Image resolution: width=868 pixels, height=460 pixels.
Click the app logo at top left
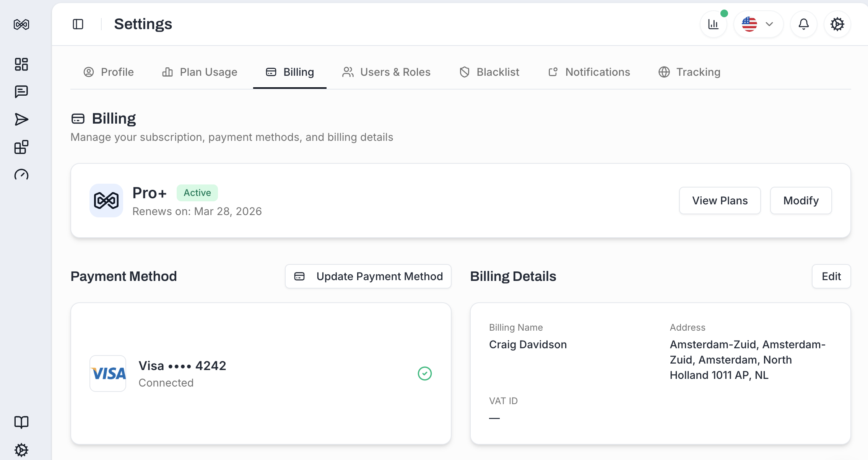tap(22, 24)
